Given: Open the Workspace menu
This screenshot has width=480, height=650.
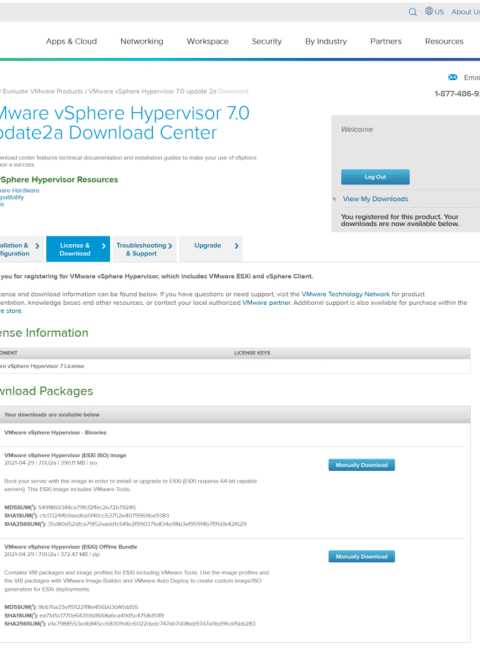Looking at the screenshot, I should [207, 41].
